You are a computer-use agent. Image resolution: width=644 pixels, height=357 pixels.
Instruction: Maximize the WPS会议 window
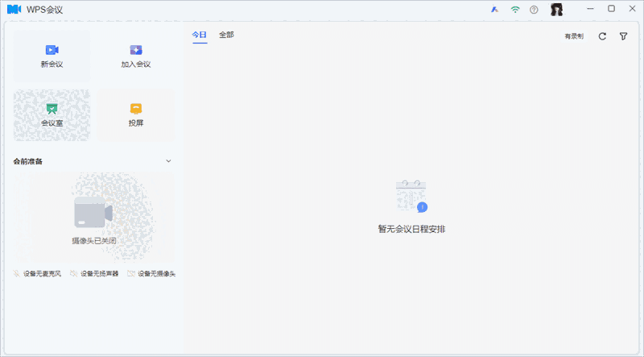pos(612,9)
